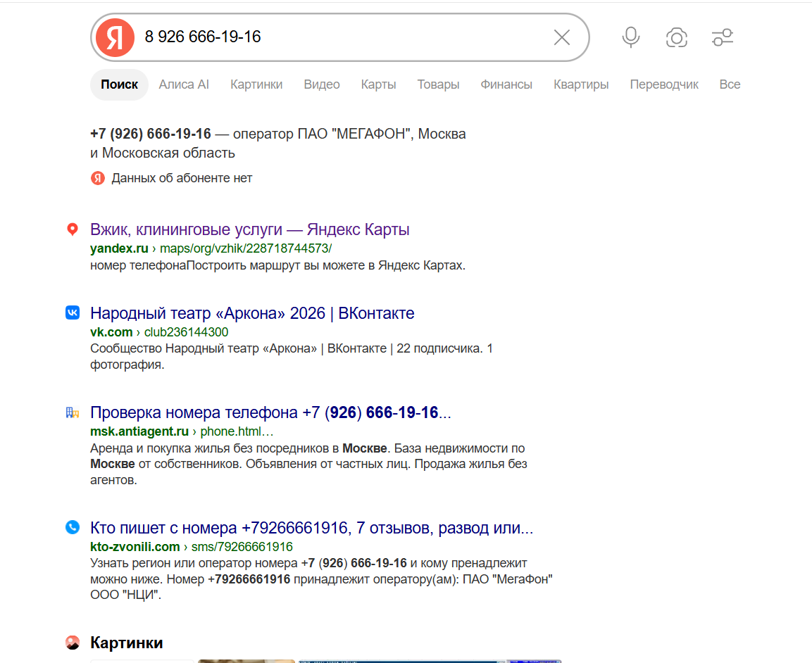Open the Видео tab
Screen dimensions: 812x663
pos(322,84)
